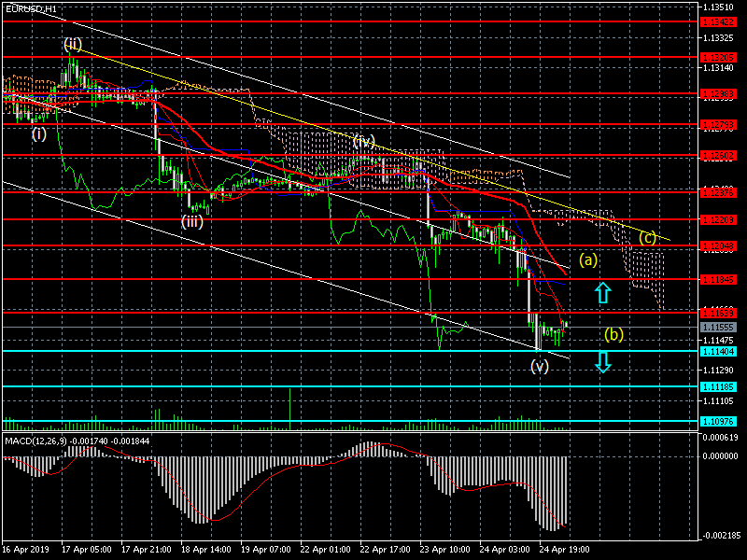Select the cyan up arrow object
747x560 pixels.
602,293
